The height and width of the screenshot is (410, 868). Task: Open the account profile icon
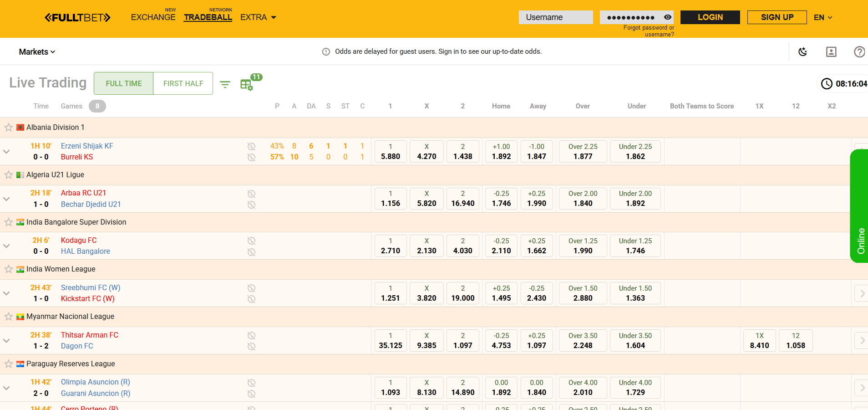tap(831, 52)
